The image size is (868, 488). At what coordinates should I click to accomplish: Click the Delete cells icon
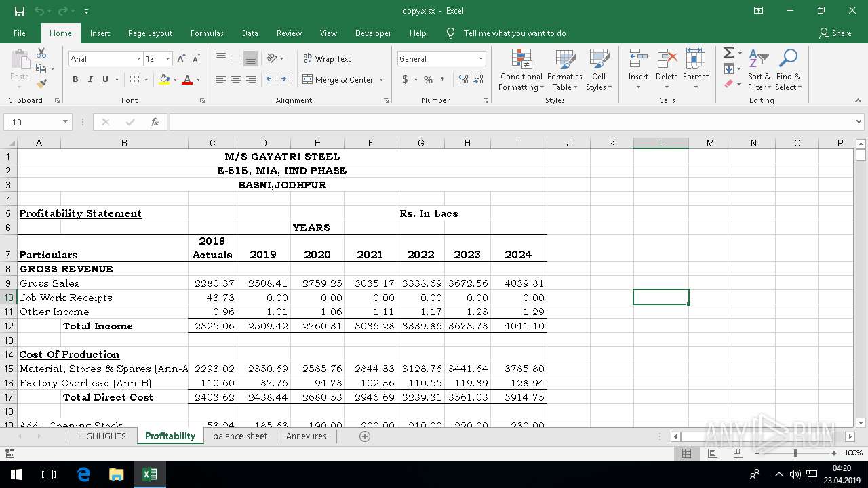667,59
